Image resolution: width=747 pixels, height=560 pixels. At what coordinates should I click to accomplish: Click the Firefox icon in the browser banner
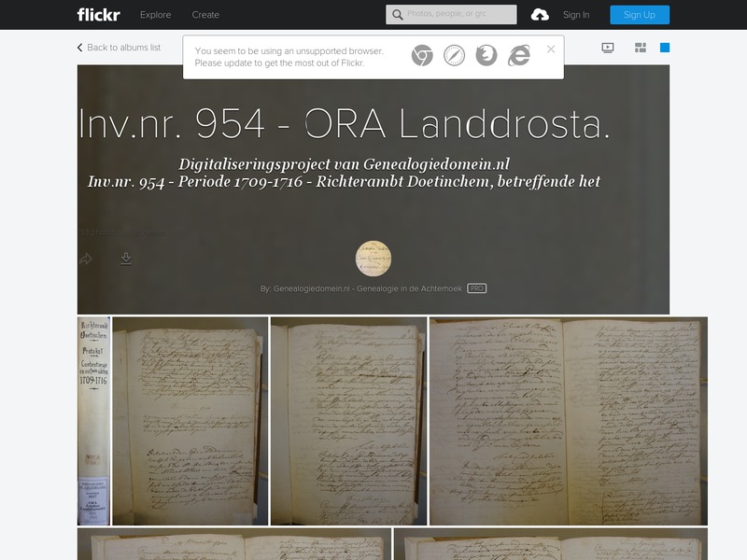click(x=485, y=54)
